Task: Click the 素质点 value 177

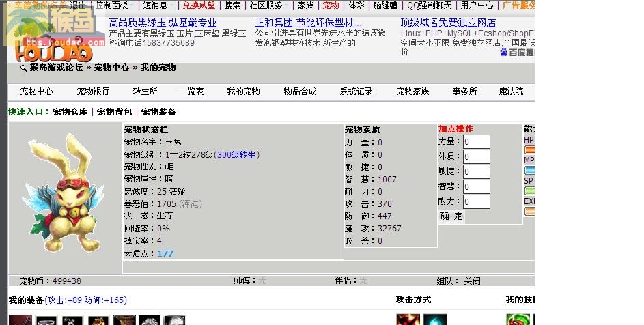Action: tap(165, 254)
